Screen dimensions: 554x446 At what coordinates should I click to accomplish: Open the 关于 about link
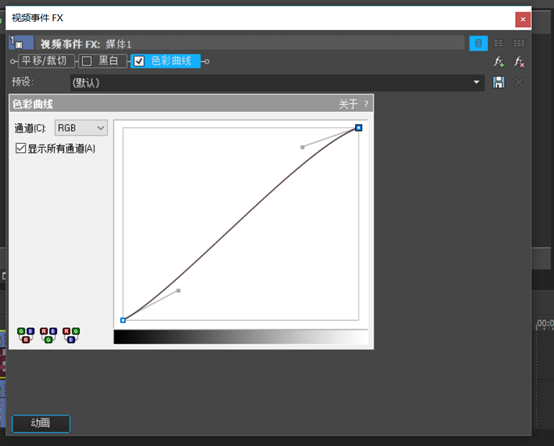(x=348, y=104)
